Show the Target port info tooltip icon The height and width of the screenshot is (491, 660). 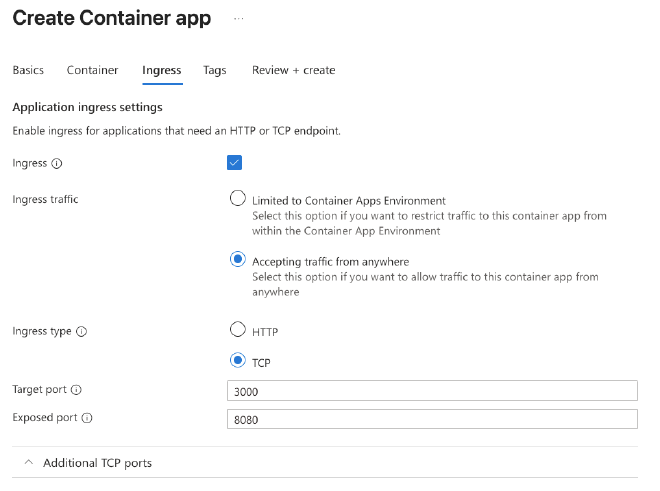coord(77,390)
